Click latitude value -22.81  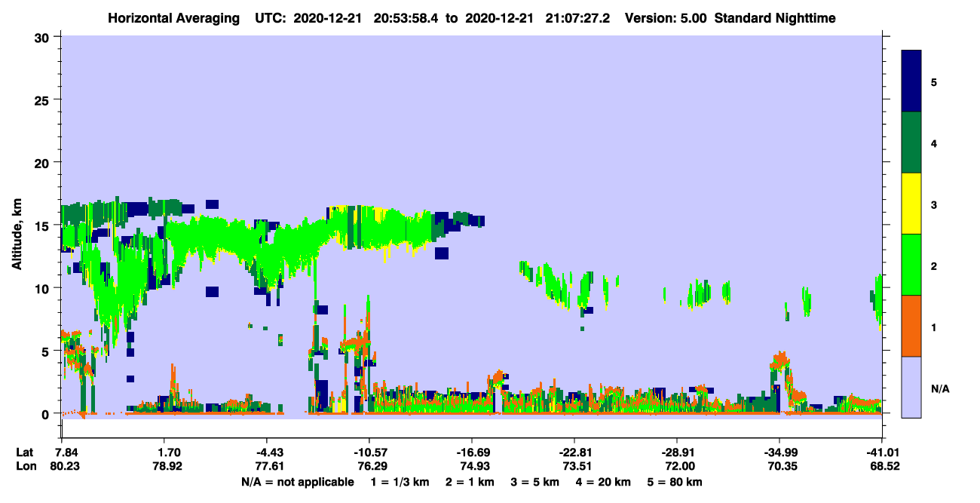pyautogui.click(x=575, y=452)
